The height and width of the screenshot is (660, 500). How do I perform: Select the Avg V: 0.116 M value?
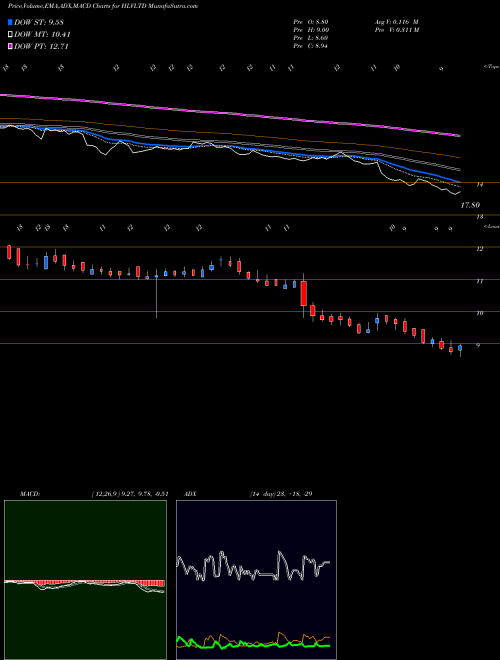[396, 21]
